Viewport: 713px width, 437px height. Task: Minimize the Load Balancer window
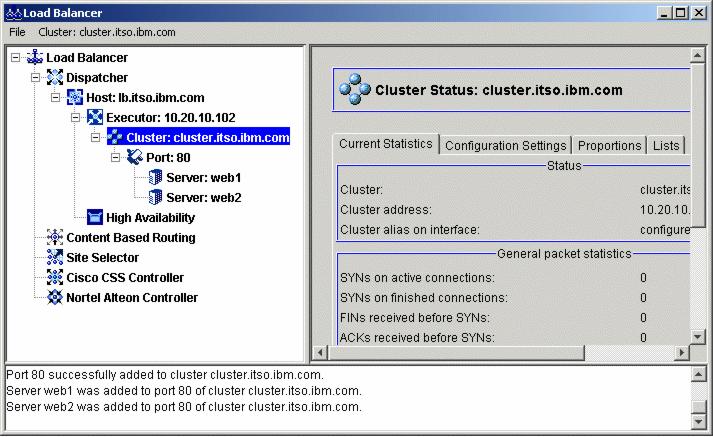click(x=664, y=13)
